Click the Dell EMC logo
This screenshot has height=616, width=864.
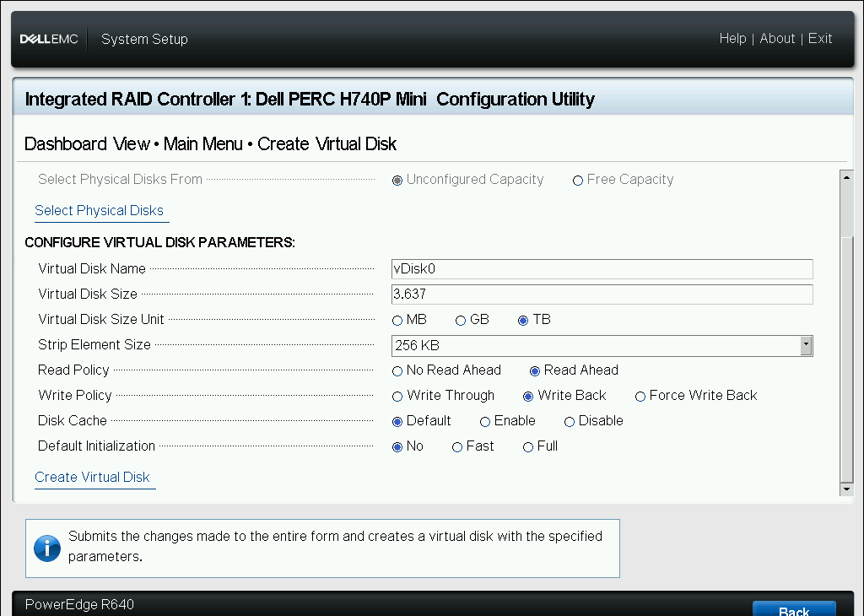click(x=49, y=38)
